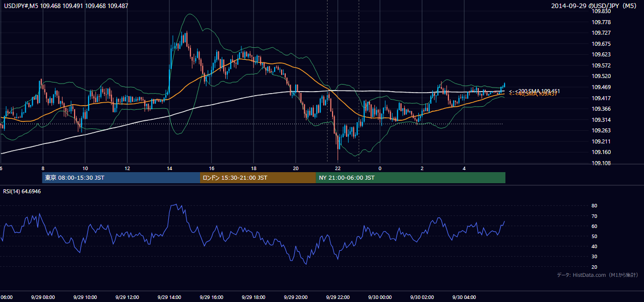The height and width of the screenshot is (302, 644).
Task: Click price axis label 109.211
Action: (602, 141)
